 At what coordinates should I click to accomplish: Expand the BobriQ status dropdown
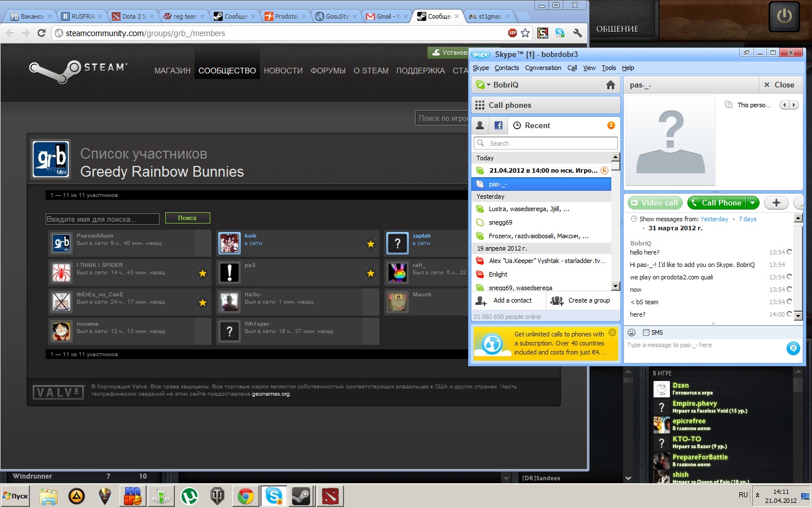(x=488, y=85)
